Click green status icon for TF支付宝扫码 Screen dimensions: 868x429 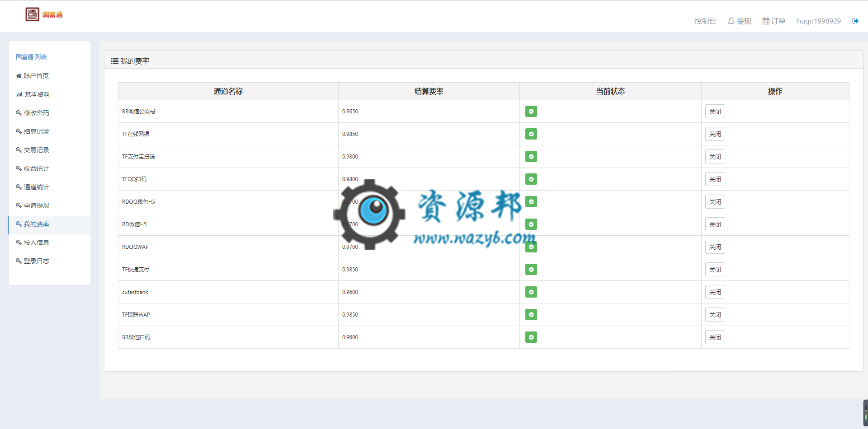531,157
